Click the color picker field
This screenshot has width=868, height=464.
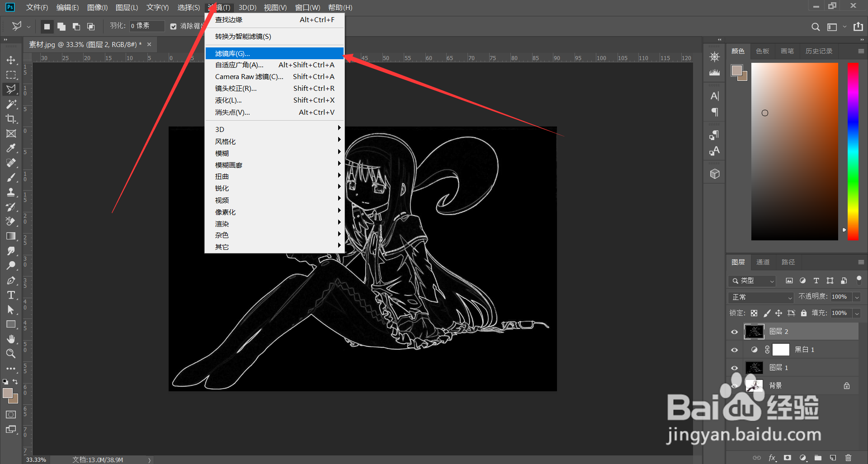coord(795,151)
